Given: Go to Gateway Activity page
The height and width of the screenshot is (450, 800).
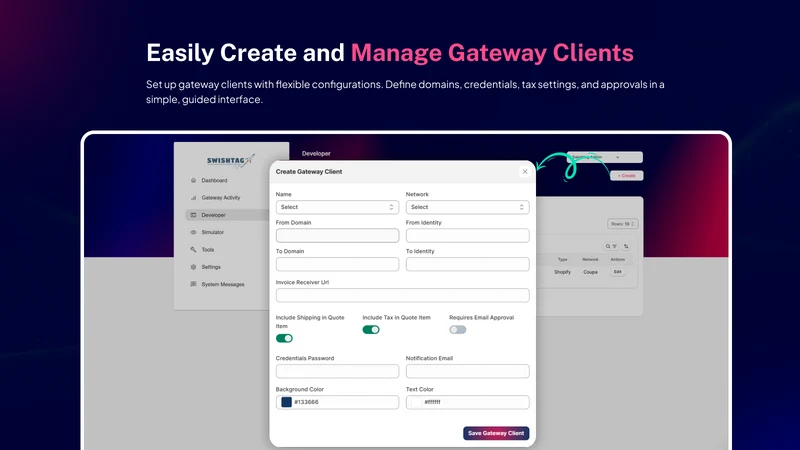Looking at the screenshot, I should tap(220, 197).
